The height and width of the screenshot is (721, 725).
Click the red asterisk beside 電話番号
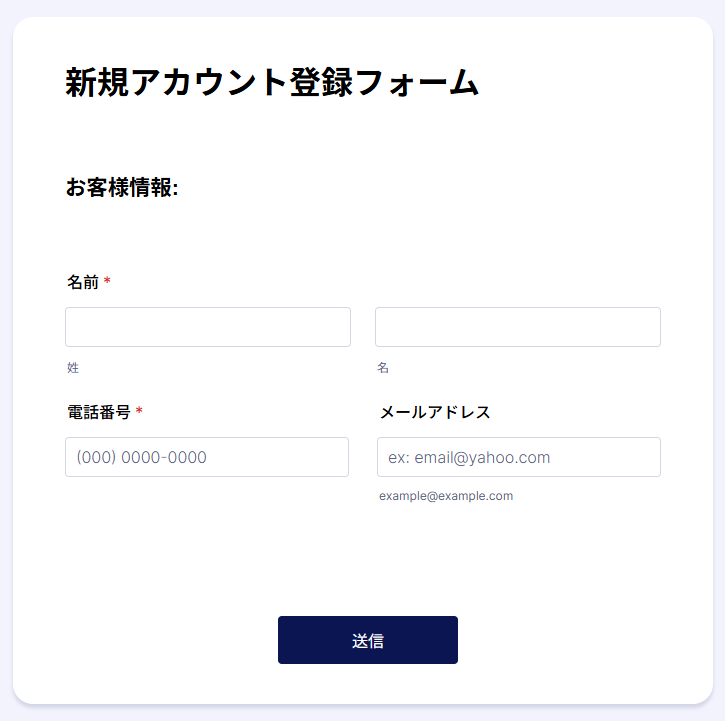tap(139, 412)
